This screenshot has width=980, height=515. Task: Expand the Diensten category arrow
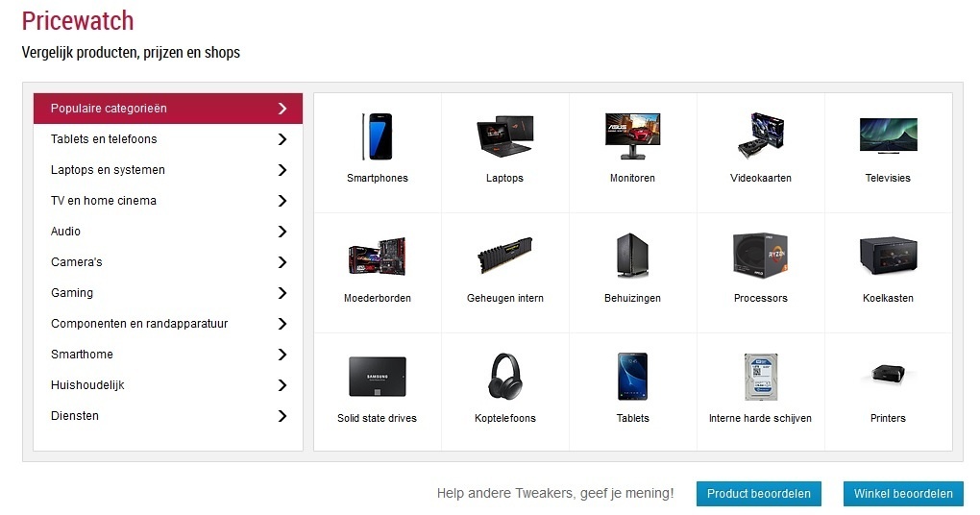[x=282, y=416]
